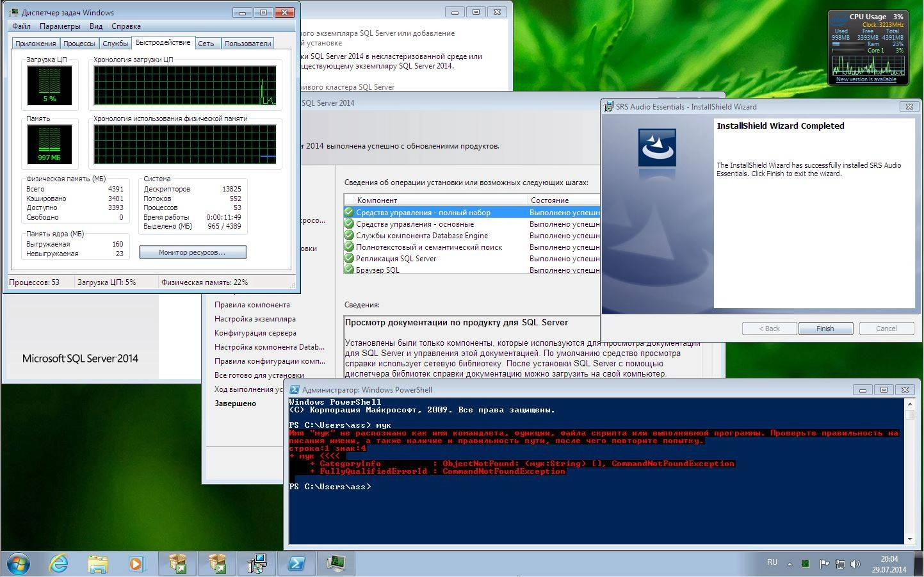Maximize the PowerShell window
The width and height of the screenshot is (924, 577).
pos(884,389)
